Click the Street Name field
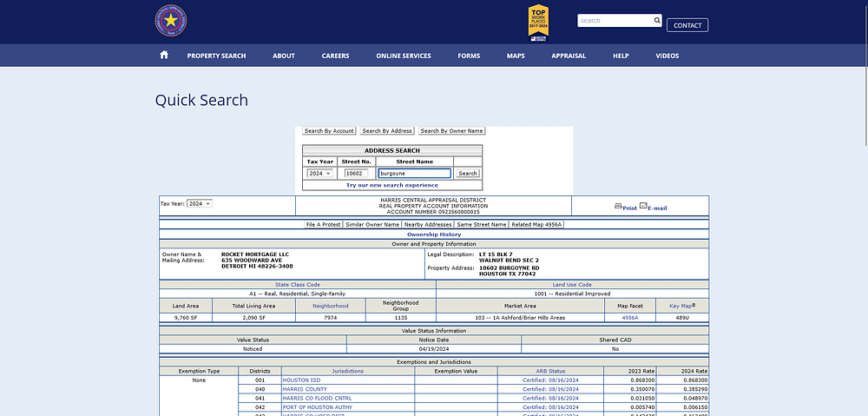The height and width of the screenshot is (416, 868). click(x=415, y=174)
